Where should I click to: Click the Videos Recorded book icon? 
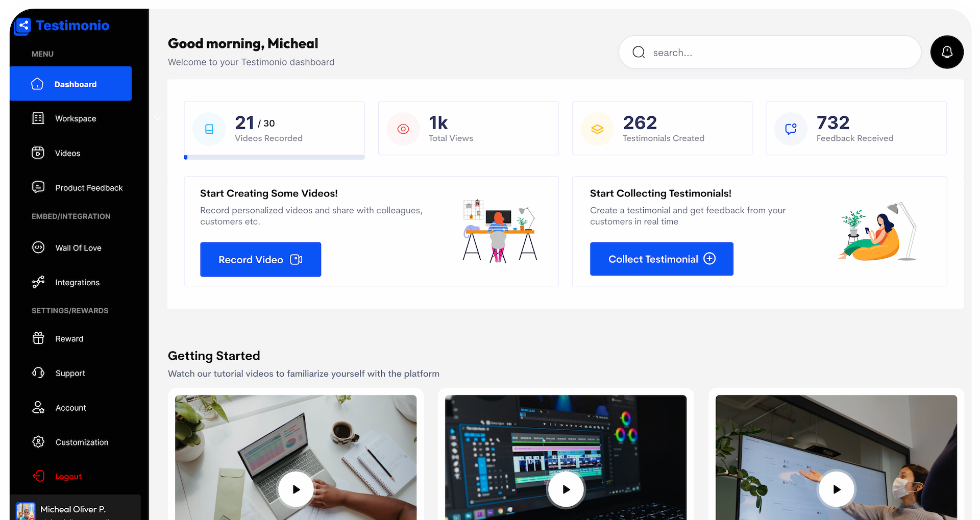pos(209,129)
